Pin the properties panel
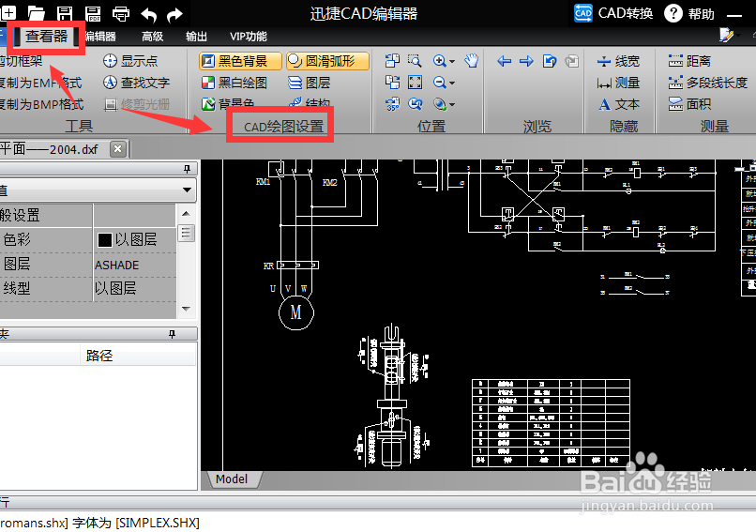The width and height of the screenshot is (756, 532). point(187,168)
